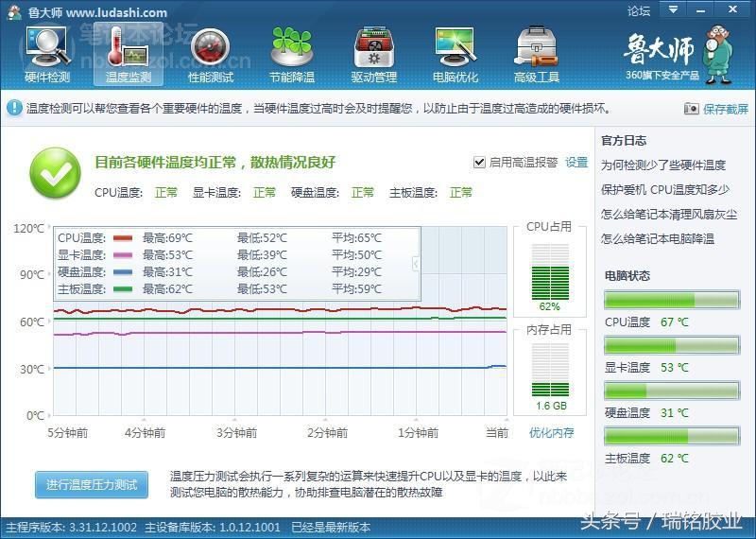
Task: Open article 怎么给笔记本清理风扇灰尘
Action: [669, 215]
